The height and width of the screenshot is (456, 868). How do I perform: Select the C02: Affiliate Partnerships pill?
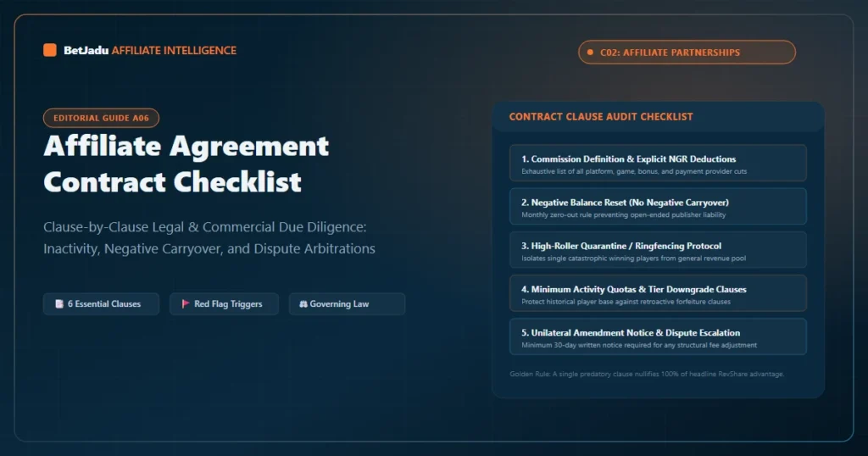687,53
